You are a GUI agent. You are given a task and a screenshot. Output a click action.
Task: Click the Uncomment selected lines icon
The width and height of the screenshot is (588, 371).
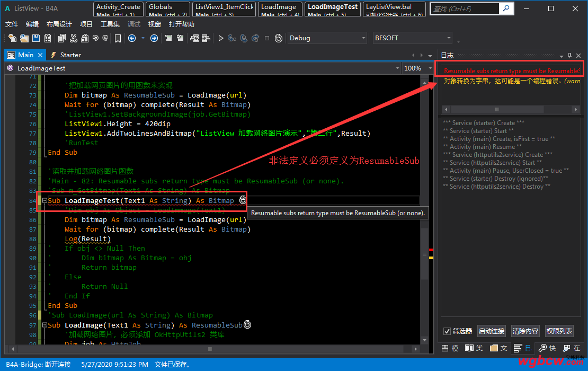pyautogui.click(x=181, y=38)
